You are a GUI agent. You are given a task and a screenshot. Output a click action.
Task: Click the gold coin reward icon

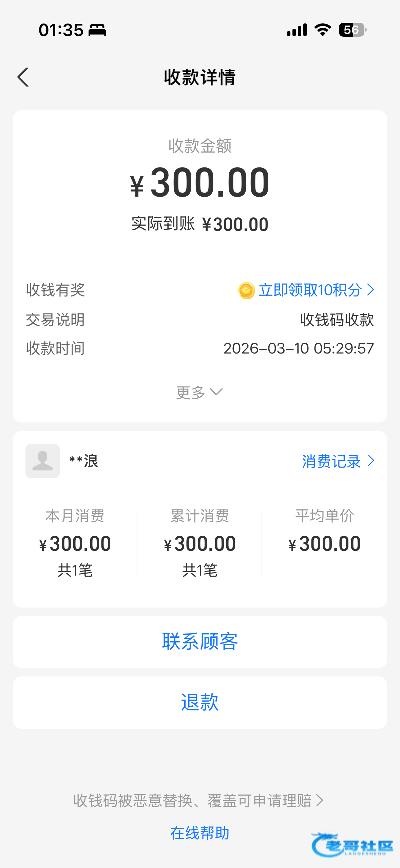coord(246,291)
